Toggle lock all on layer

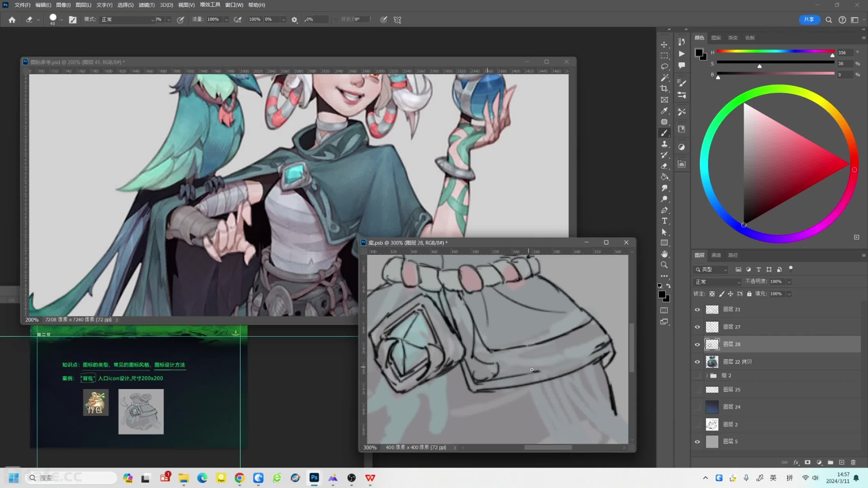pos(749,294)
